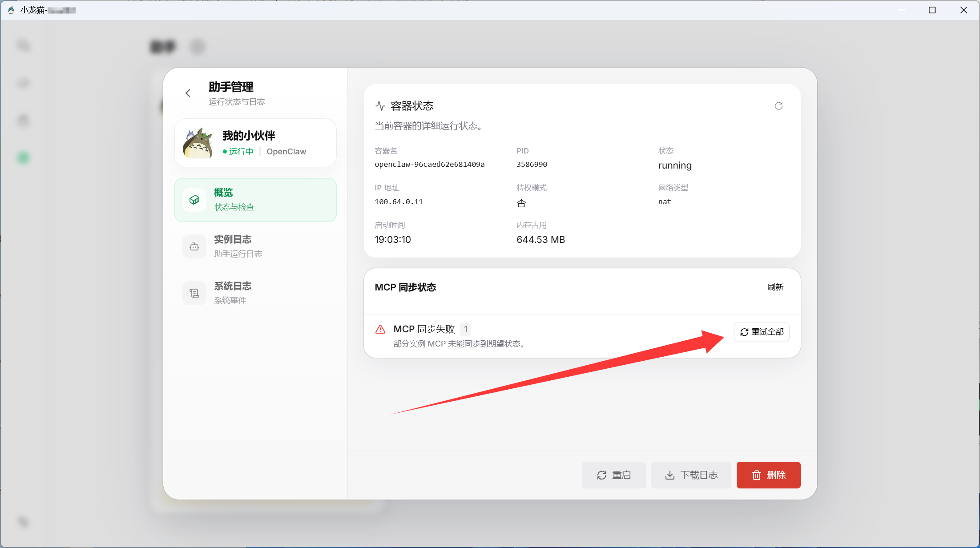Click the MCP 同步失败 count badge 1
The width and height of the screenshot is (980, 548).
pos(465,329)
